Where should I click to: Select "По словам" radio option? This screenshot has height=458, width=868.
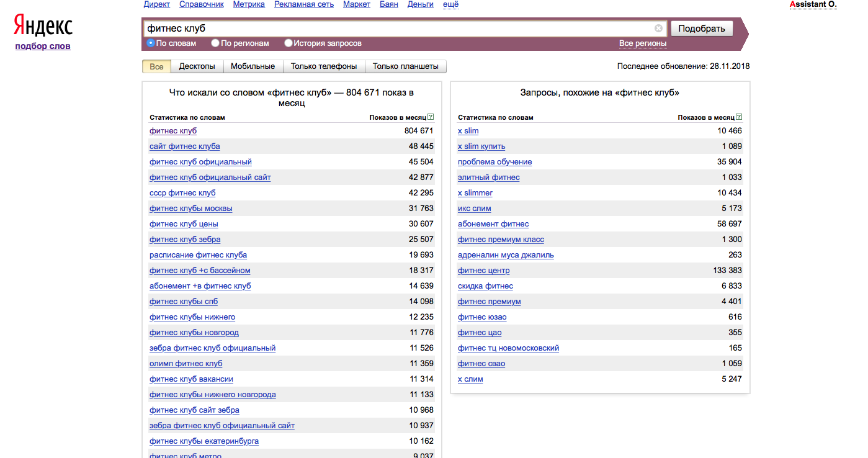tap(151, 43)
